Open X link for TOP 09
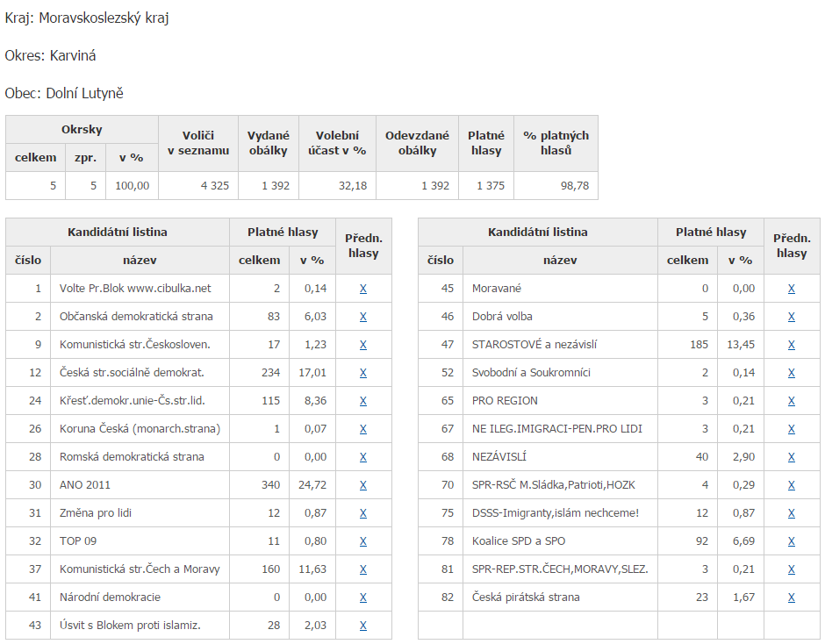825x644 pixels. pos(362,541)
